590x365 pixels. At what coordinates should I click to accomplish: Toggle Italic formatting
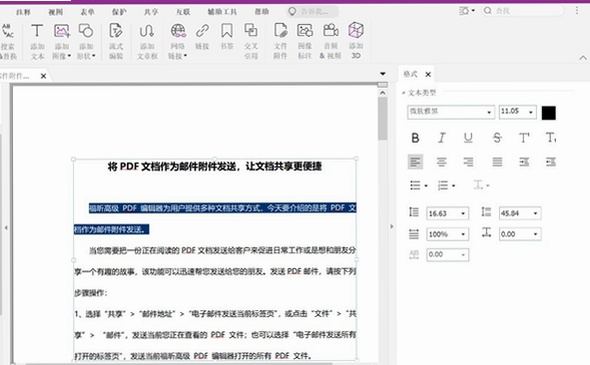click(x=442, y=138)
